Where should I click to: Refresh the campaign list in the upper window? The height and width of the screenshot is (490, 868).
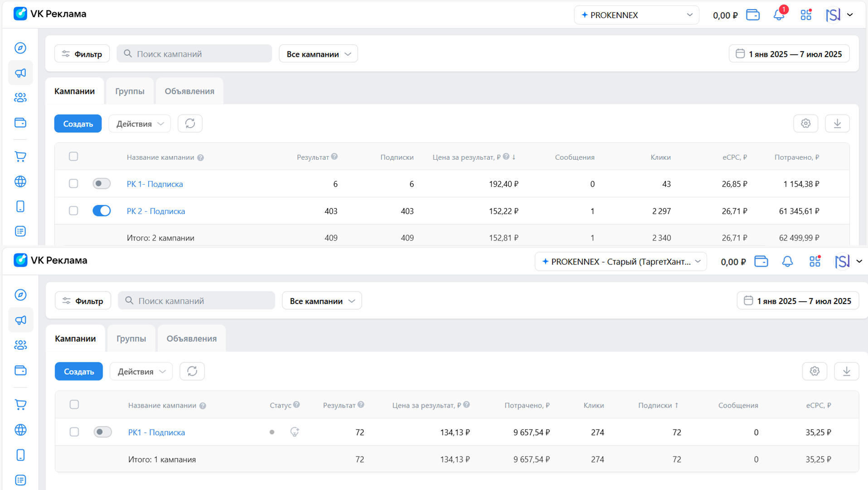[x=190, y=123]
